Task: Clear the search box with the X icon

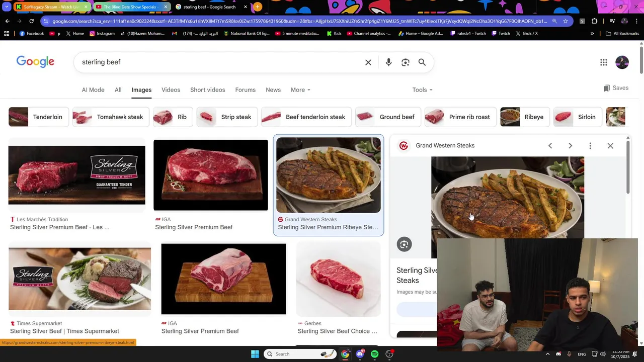Action: (x=368, y=62)
